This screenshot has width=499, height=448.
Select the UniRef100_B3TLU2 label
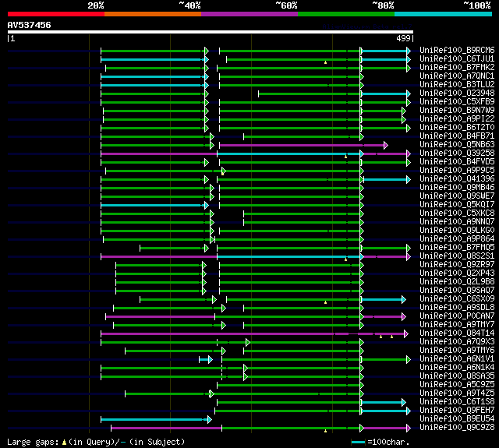[457, 85]
